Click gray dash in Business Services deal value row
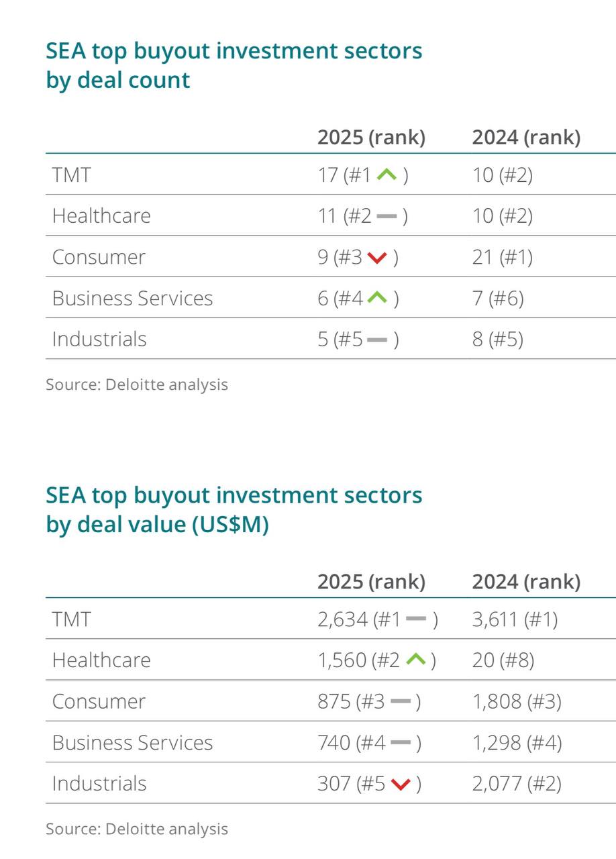Screen dimensions: 616x859 pos(400,743)
